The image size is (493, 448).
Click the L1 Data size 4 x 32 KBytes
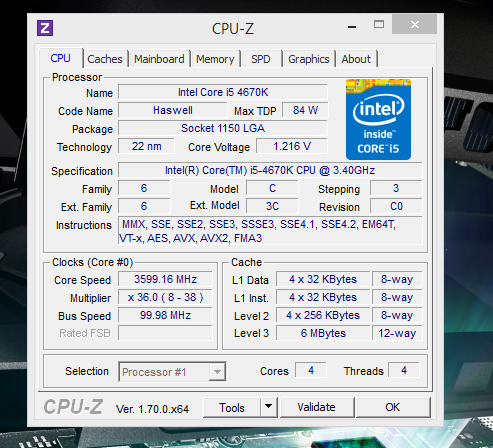pos(323,279)
